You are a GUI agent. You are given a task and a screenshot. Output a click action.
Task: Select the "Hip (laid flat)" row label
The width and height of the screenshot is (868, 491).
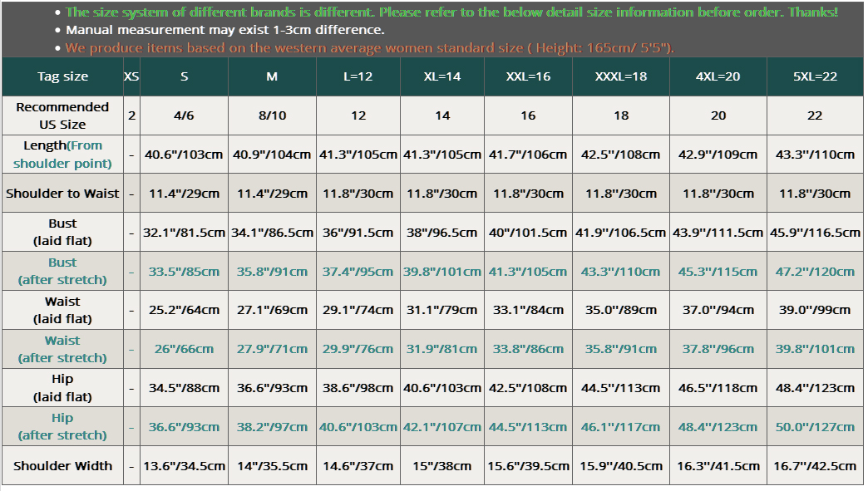coord(62,388)
